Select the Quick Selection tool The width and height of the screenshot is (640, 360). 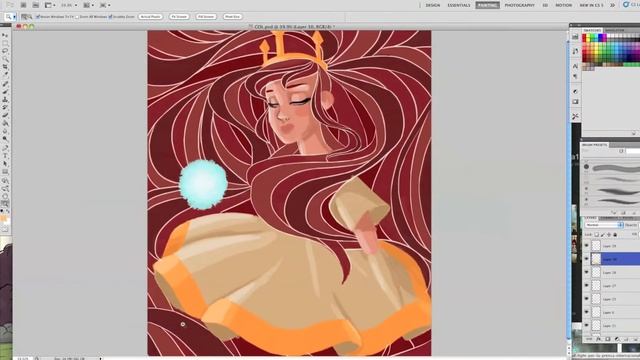pyautogui.click(x=5, y=59)
